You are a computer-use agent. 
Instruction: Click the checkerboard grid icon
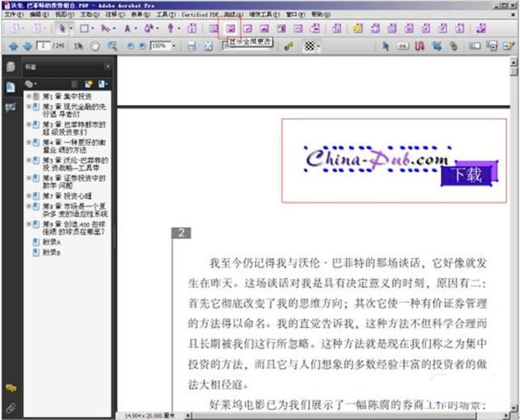(x=309, y=46)
